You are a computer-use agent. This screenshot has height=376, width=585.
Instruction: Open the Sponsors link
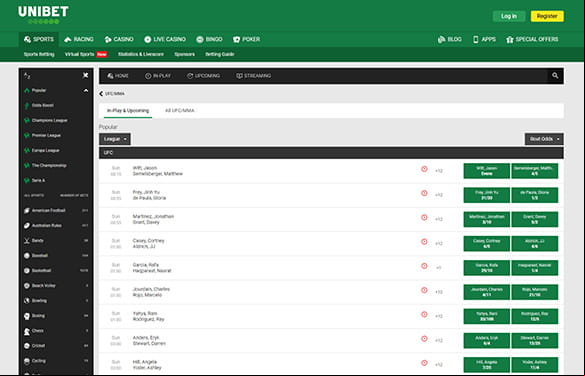tap(184, 54)
